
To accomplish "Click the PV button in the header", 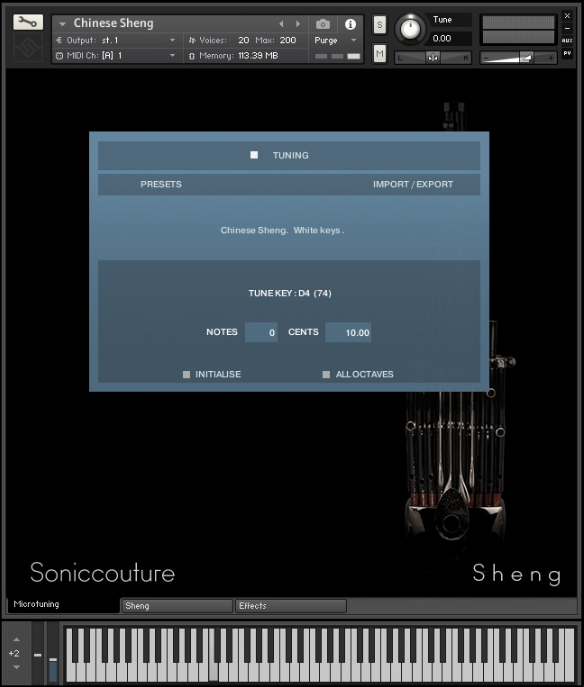I will [x=567, y=53].
